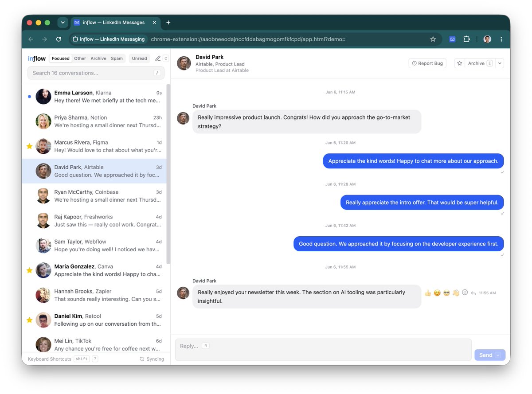Click the reply arrow icon beside the message
The width and height of the screenshot is (532, 394).
click(473, 293)
